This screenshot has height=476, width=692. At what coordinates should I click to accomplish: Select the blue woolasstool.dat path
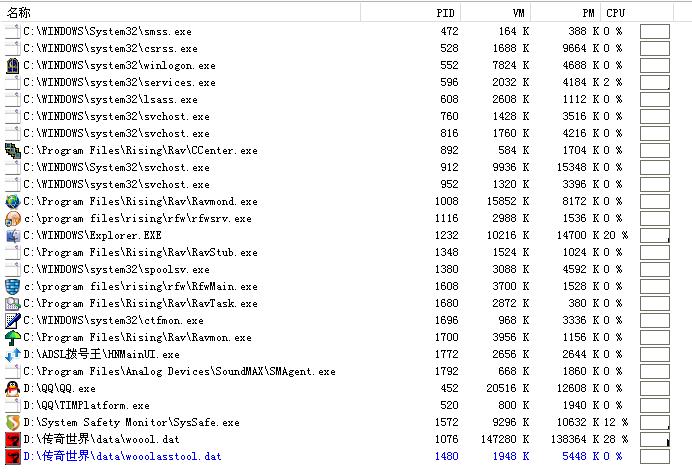(x=122, y=456)
